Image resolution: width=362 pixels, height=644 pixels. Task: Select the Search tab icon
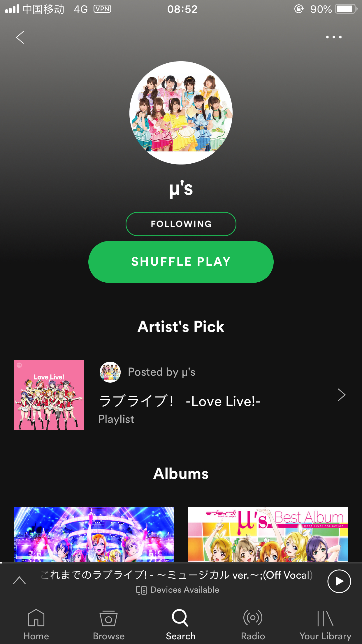tap(180, 618)
